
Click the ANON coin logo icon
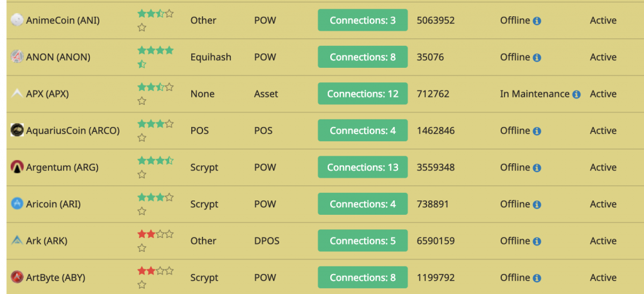(17, 57)
